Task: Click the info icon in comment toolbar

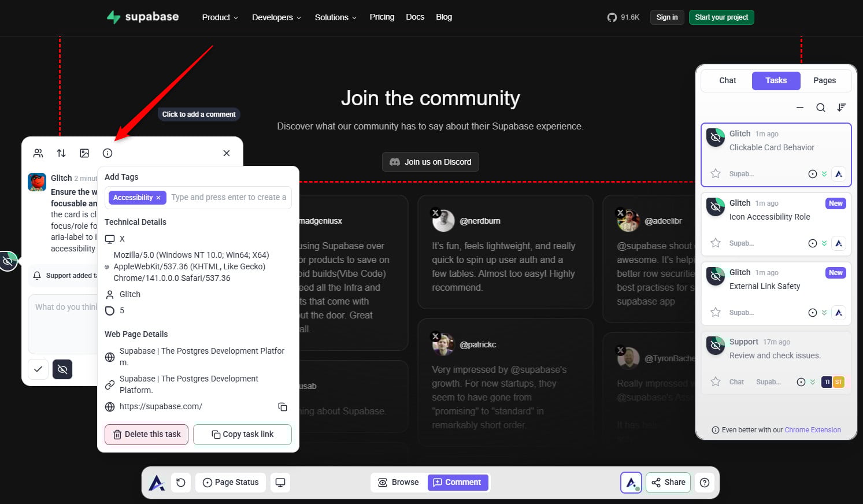Action: [108, 153]
